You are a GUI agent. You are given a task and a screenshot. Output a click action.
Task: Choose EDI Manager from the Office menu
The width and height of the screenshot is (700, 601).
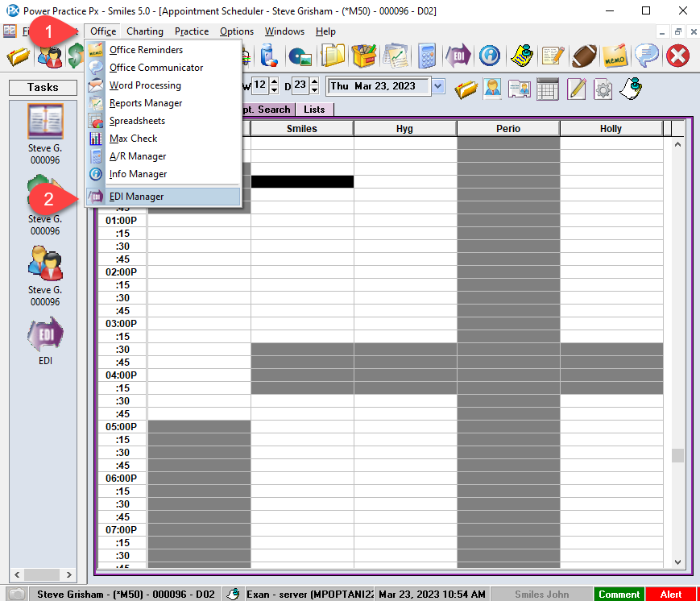click(164, 197)
